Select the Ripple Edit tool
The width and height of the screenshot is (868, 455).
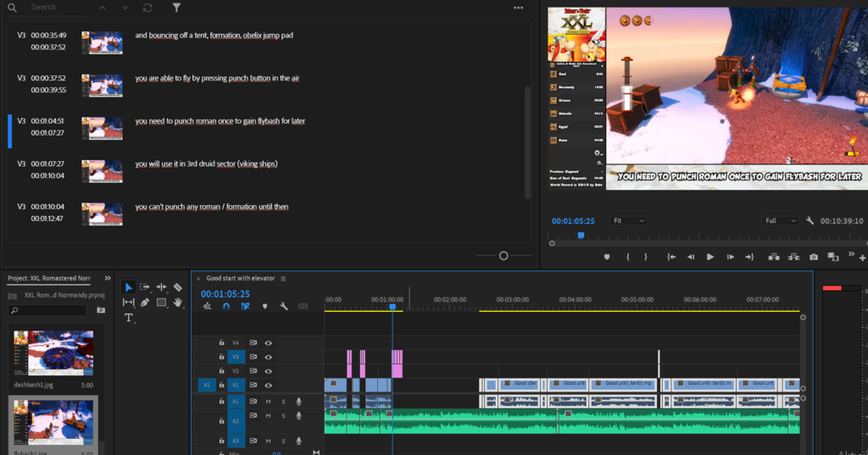[161, 287]
